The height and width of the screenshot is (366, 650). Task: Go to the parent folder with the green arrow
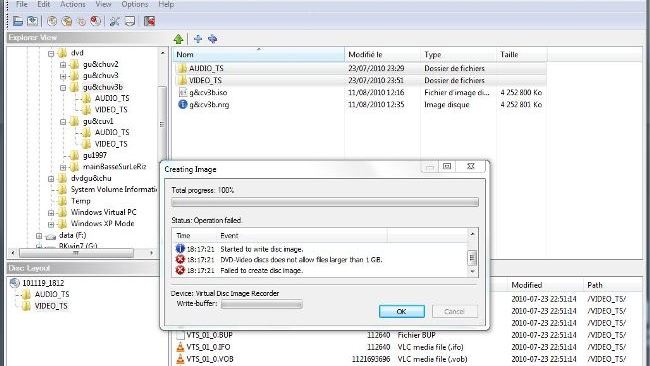tap(179, 39)
